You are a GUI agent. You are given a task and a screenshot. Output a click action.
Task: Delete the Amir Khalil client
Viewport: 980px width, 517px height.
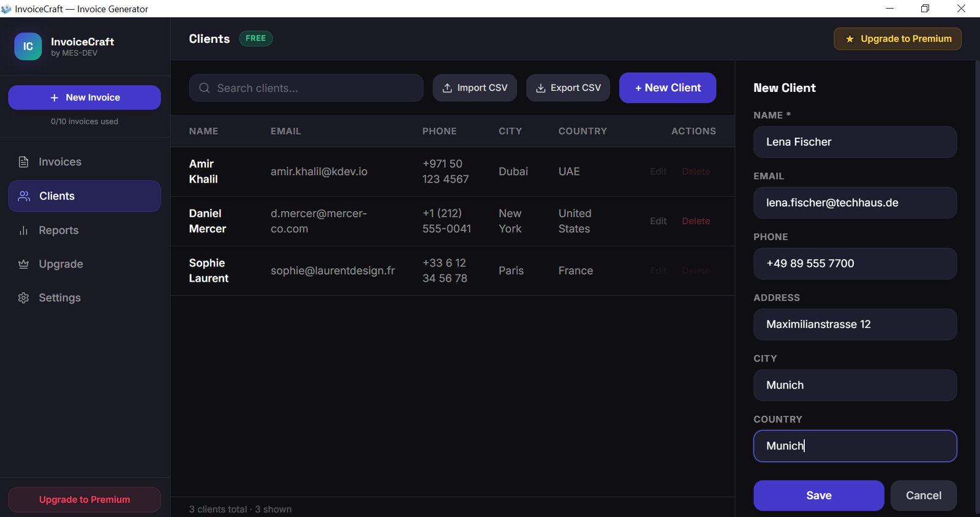pos(696,172)
